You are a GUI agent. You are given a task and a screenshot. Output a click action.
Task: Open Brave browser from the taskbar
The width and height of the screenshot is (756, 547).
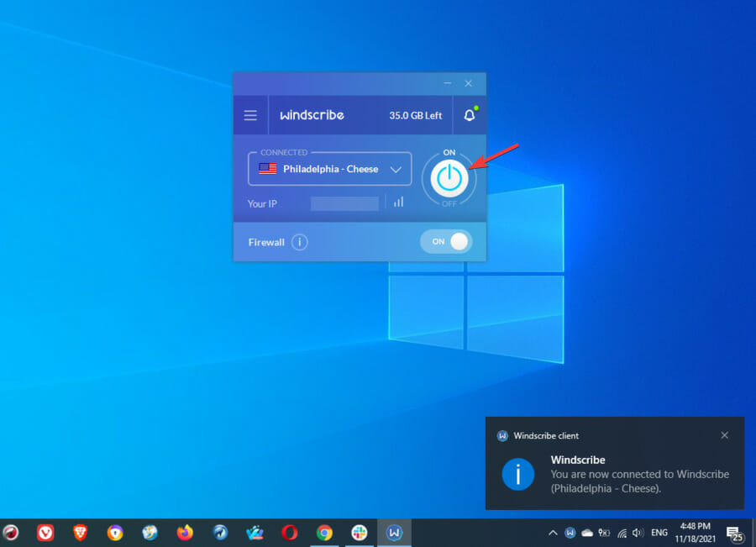pyautogui.click(x=80, y=532)
